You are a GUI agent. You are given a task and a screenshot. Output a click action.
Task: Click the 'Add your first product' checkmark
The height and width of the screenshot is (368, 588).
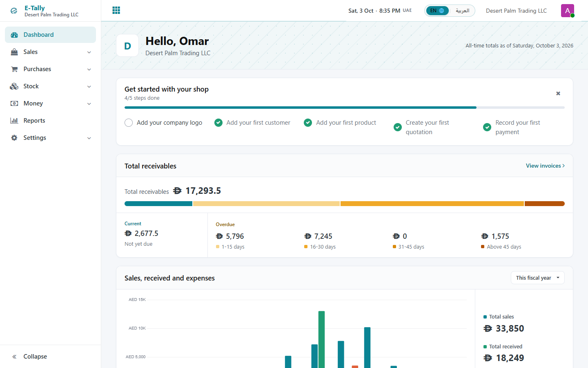(308, 123)
